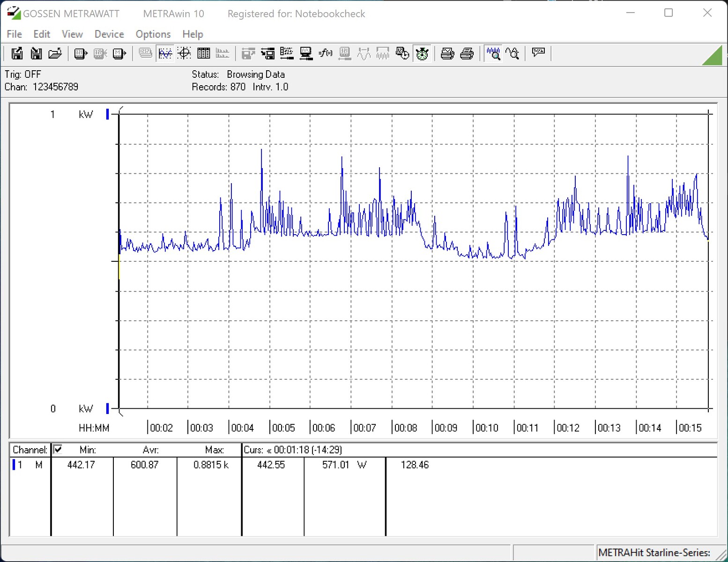Click the greyed instrument setup display icon
Viewport: 728px width, 562px height.
(345, 53)
